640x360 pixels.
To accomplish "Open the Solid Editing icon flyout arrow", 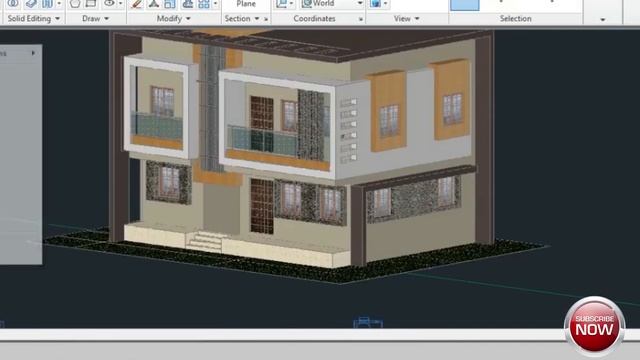I will point(59,4).
